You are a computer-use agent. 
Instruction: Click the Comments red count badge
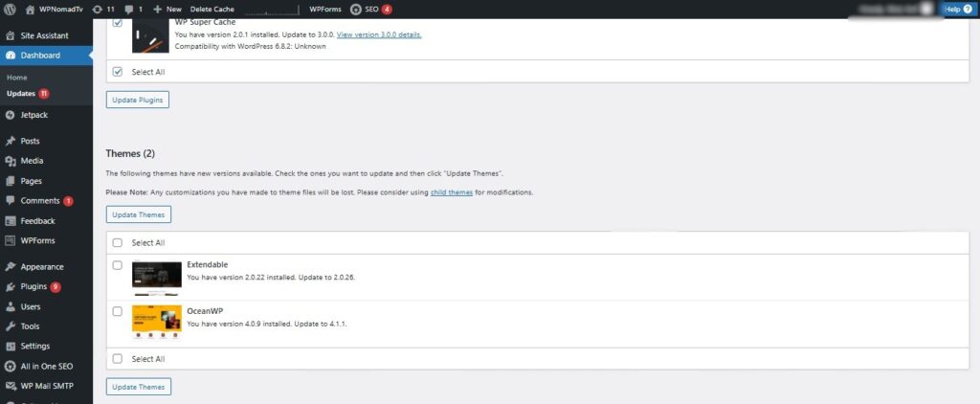pos(68,201)
